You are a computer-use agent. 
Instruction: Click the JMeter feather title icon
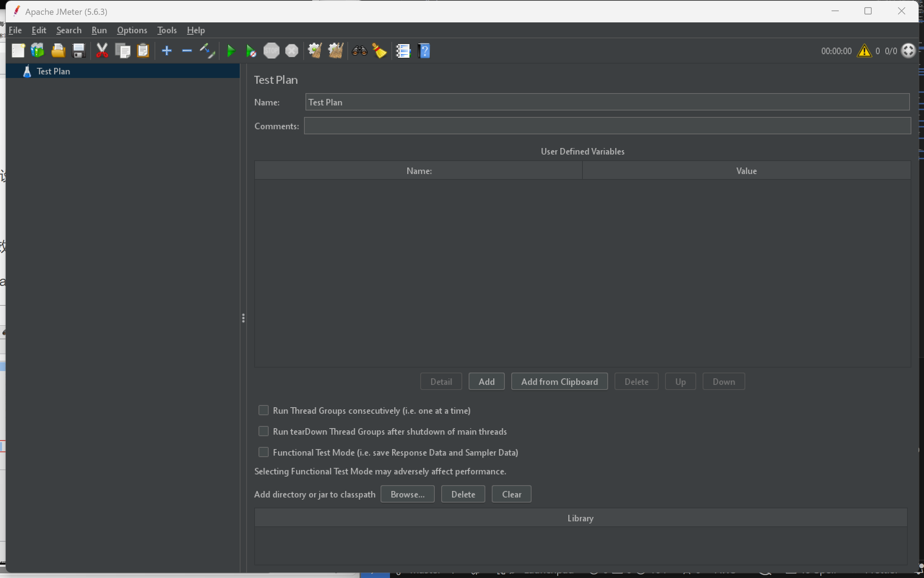click(17, 11)
